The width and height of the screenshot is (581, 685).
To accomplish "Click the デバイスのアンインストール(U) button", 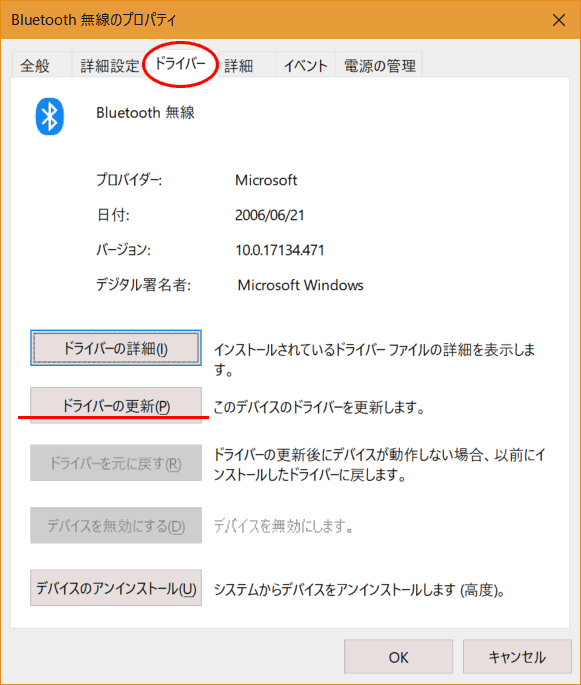I will (116, 588).
